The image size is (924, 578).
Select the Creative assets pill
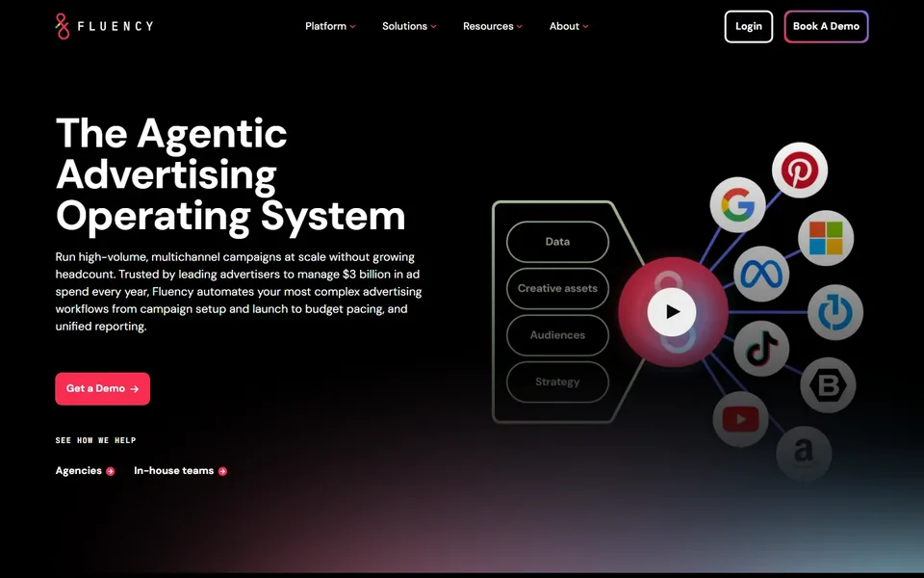pos(557,288)
